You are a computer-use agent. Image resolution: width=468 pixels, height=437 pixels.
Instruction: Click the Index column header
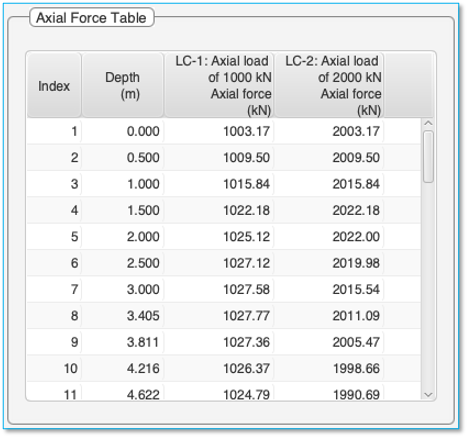pyautogui.click(x=54, y=85)
